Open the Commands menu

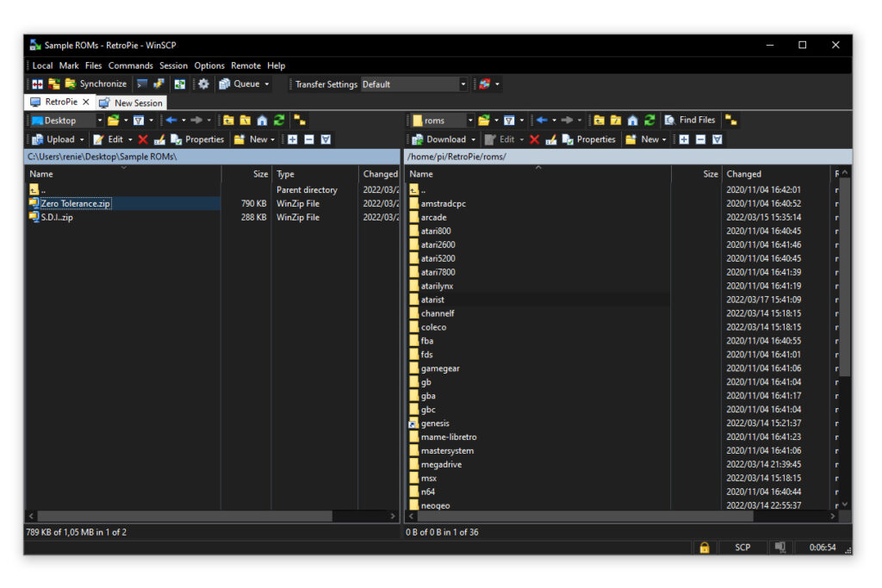pos(130,65)
